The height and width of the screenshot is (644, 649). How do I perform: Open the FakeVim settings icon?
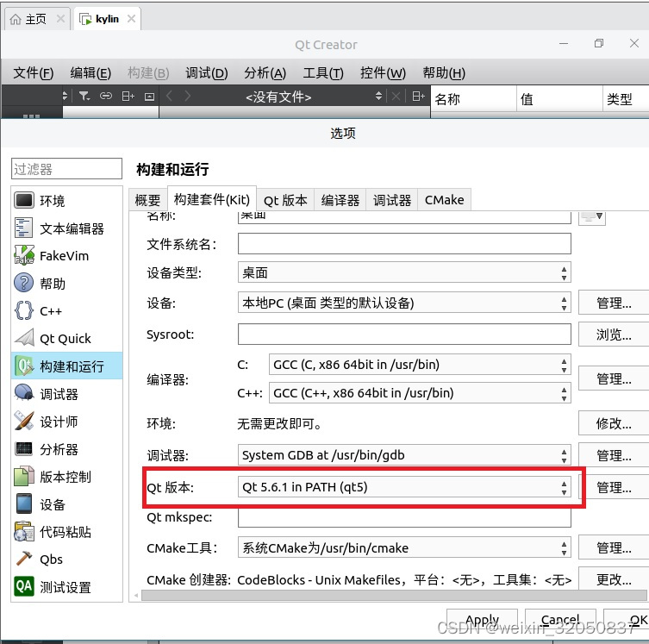(x=24, y=255)
